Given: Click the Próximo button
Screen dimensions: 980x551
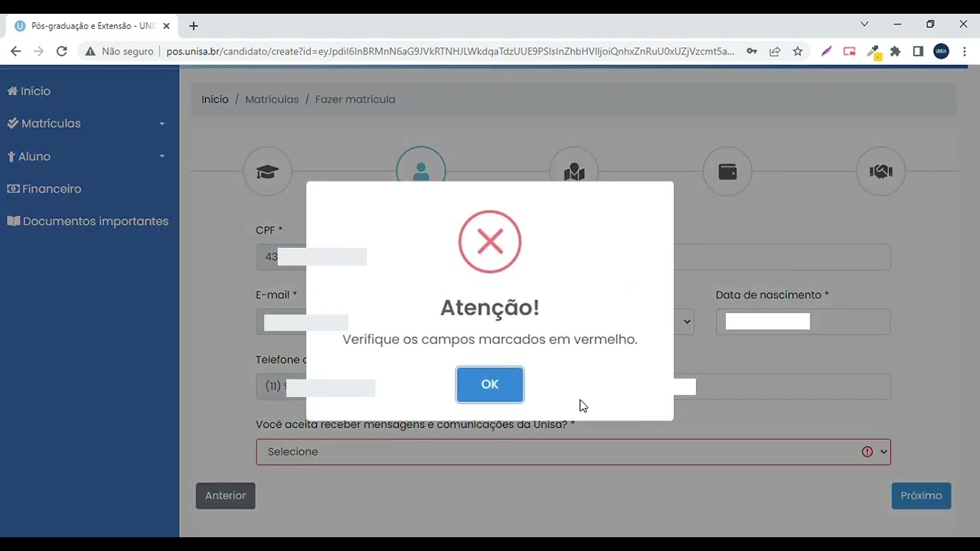Looking at the screenshot, I should point(921,496).
